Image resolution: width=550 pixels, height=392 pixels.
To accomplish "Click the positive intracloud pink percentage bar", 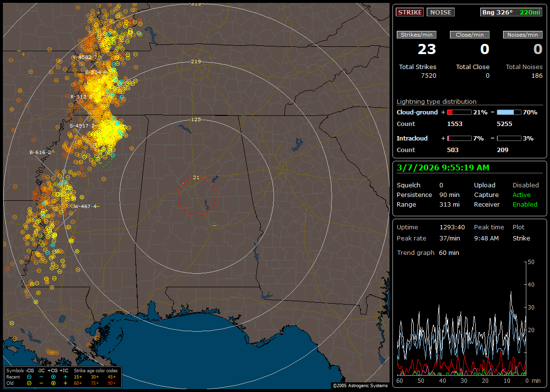I will coord(459,138).
